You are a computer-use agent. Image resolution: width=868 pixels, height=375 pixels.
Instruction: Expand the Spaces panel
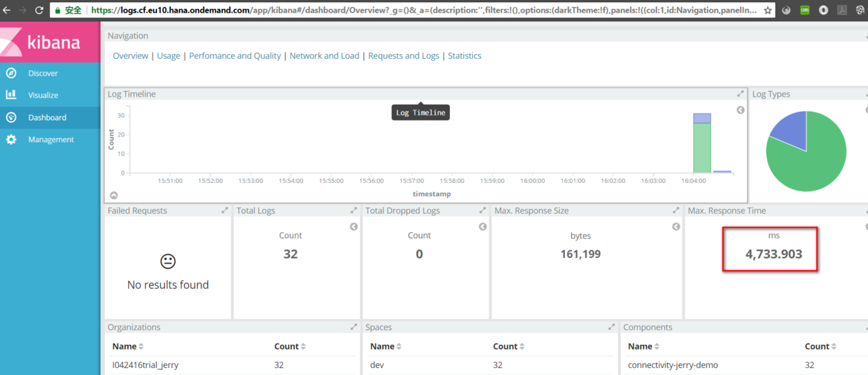[611, 327]
